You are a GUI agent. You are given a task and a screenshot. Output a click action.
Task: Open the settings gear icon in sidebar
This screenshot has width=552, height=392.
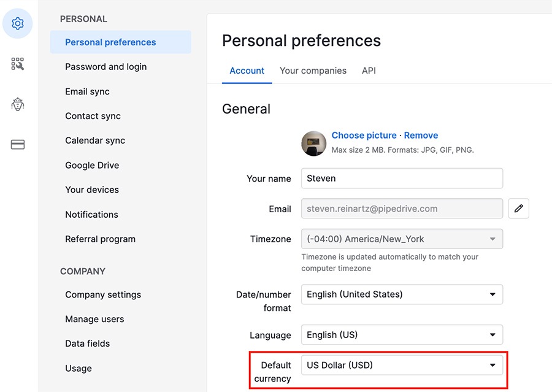point(18,23)
